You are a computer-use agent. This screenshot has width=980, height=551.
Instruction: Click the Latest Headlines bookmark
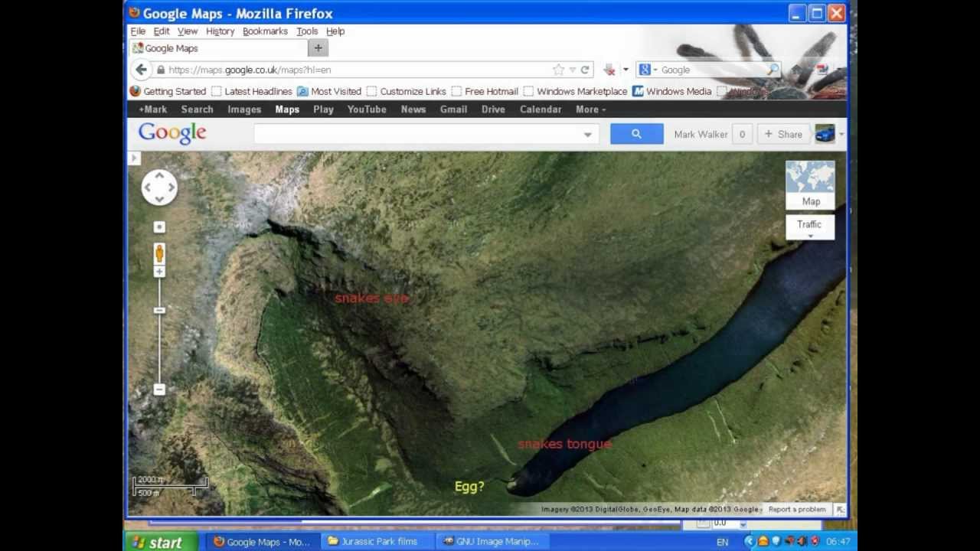[252, 91]
